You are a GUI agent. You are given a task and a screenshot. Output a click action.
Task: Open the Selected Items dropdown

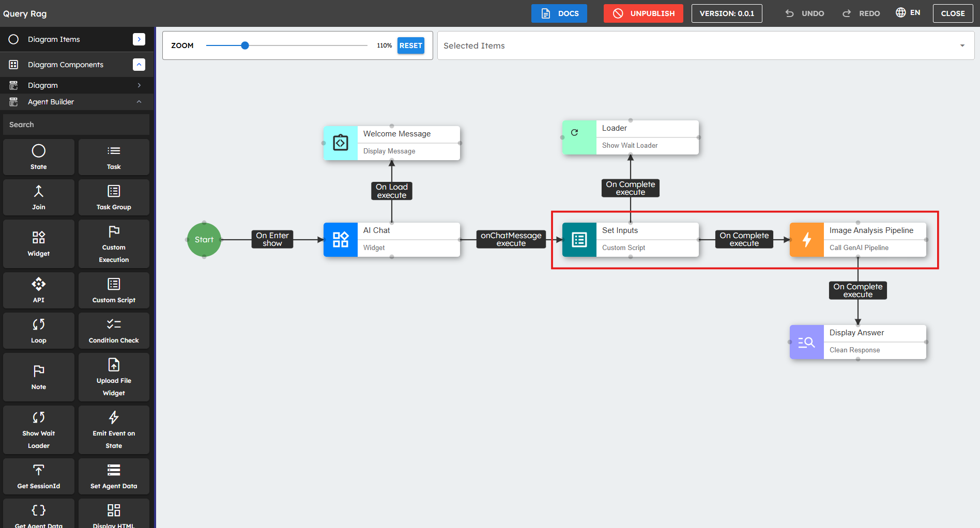point(962,45)
